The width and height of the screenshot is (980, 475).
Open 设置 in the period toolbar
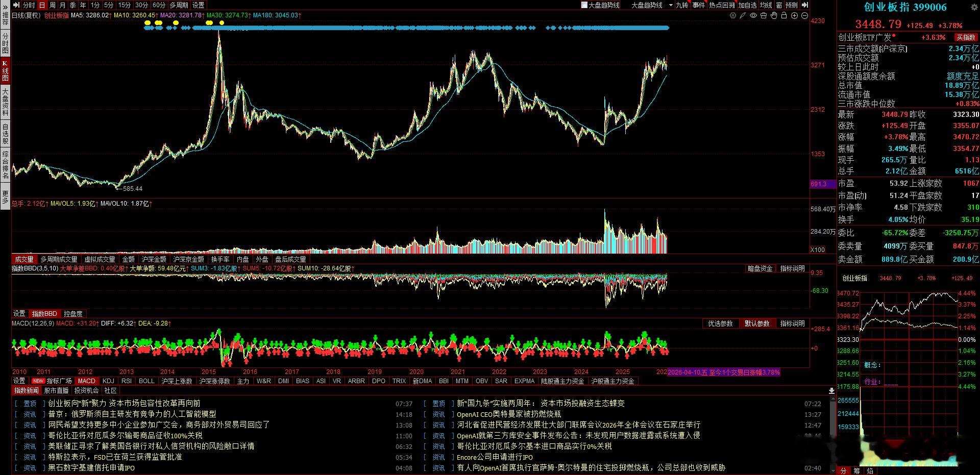(x=199, y=5)
